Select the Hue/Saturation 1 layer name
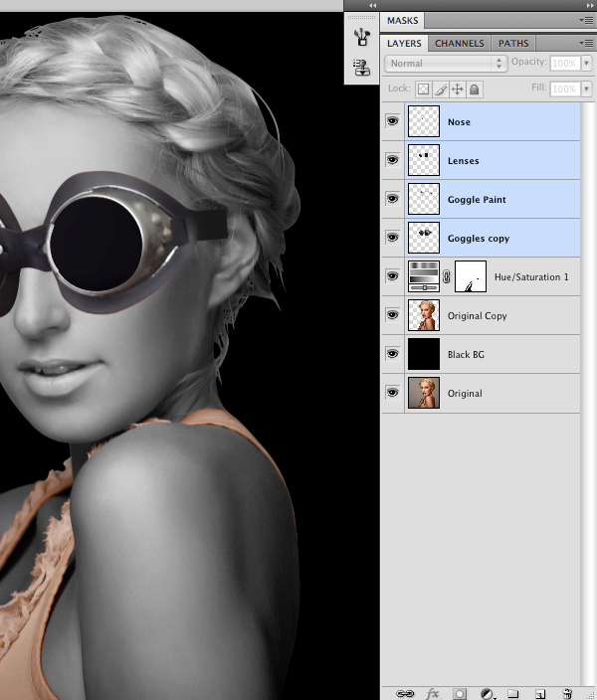This screenshot has height=700, width=597. (531, 276)
